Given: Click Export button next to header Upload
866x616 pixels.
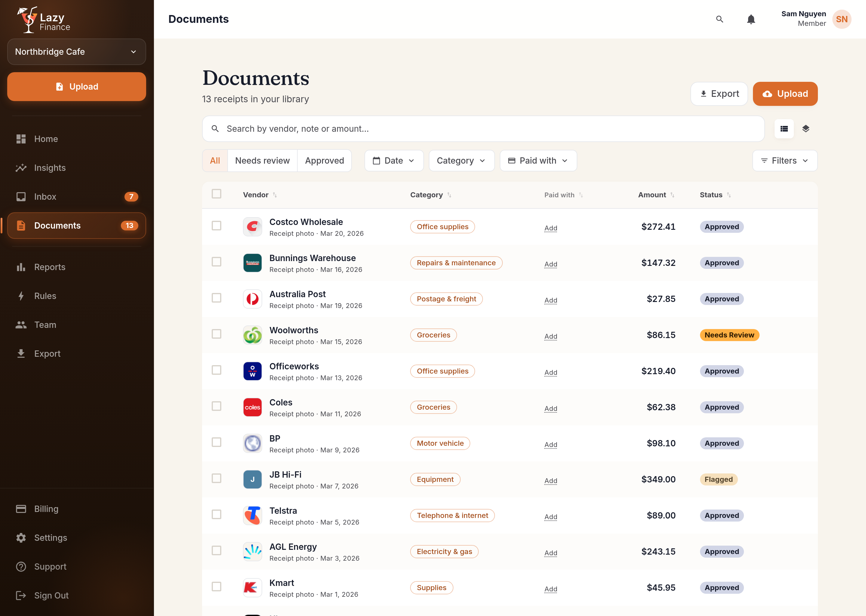Looking at the screenshot, I should (x=719, y=94).
